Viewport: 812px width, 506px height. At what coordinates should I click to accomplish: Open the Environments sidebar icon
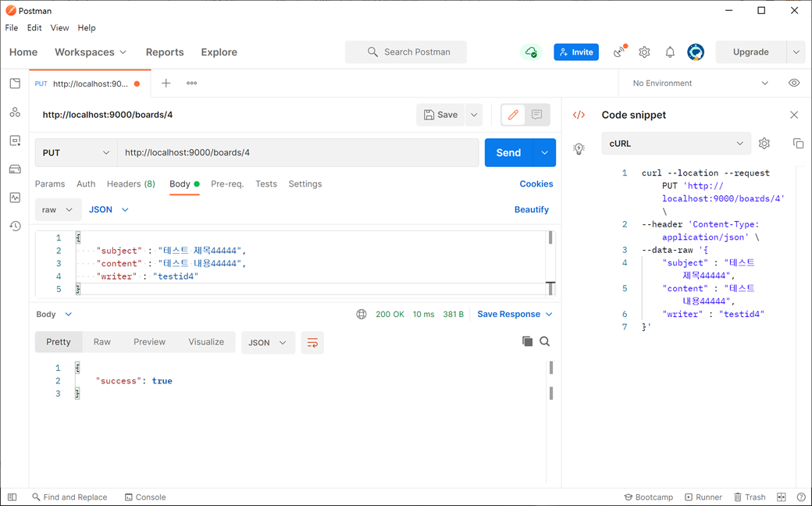tap(15, 141)
